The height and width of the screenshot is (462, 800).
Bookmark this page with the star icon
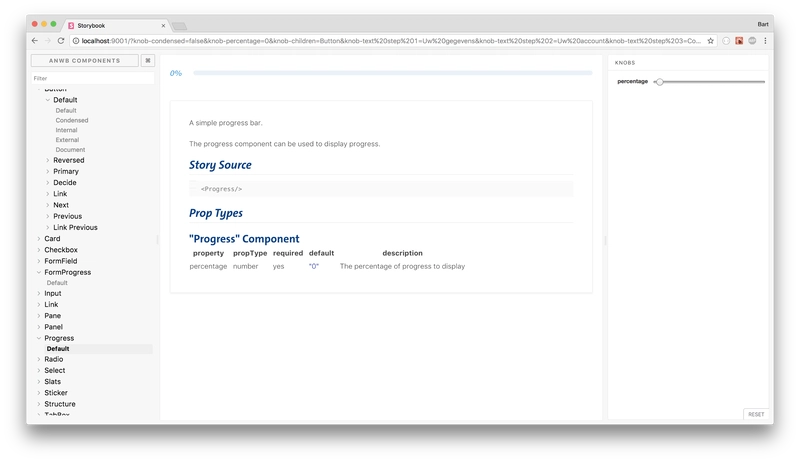pyautogui.click(x=711, y=41)
